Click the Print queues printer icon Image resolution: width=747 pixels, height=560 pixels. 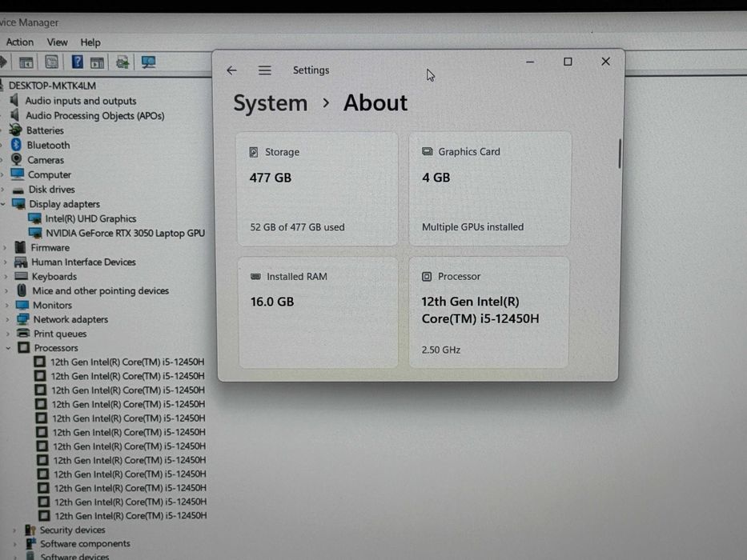click(23, 334)
